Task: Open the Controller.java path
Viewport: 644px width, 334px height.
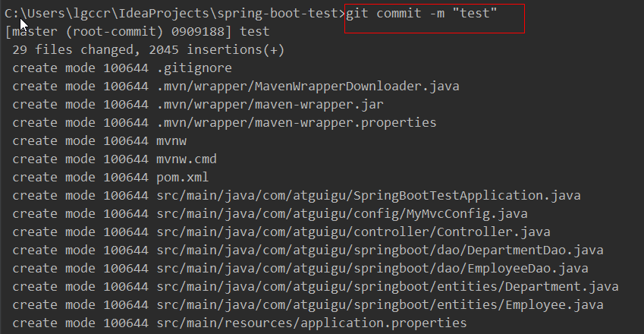Action: tap(353, 232)
